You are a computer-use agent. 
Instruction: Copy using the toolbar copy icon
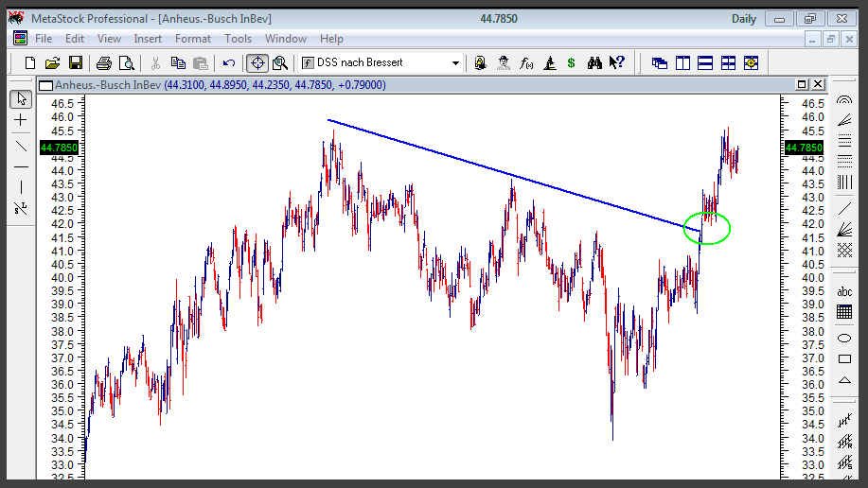tap(178, 63)
